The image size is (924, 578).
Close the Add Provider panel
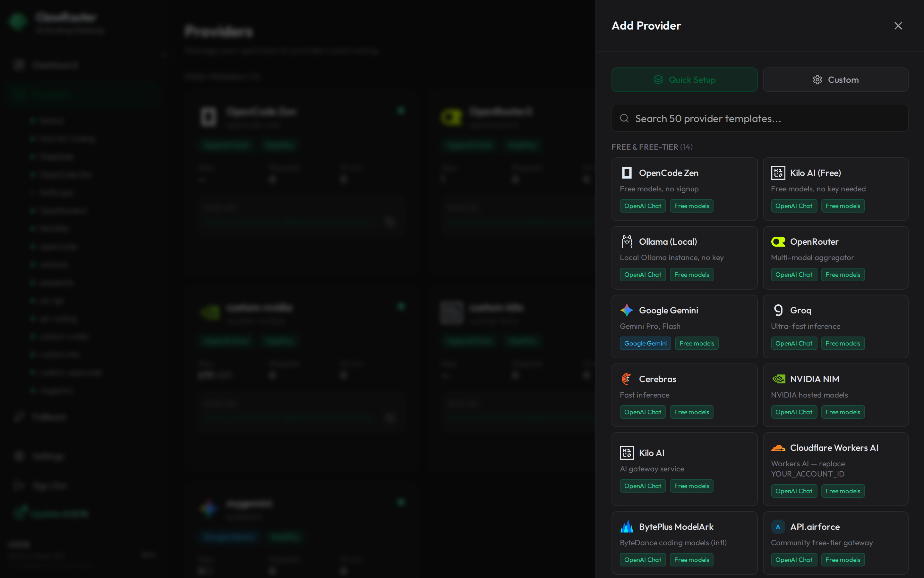click(x=898, y=26)
